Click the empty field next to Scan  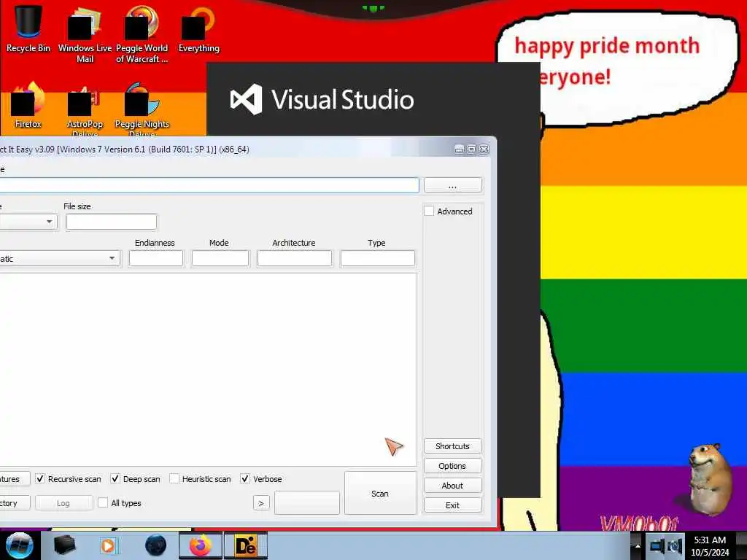(307, 503)
